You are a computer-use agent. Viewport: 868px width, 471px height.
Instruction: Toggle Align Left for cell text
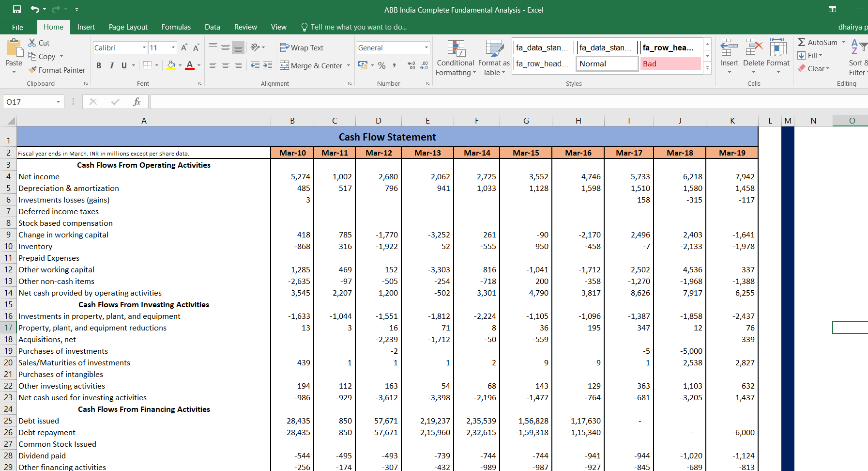(x=213, y=65)
